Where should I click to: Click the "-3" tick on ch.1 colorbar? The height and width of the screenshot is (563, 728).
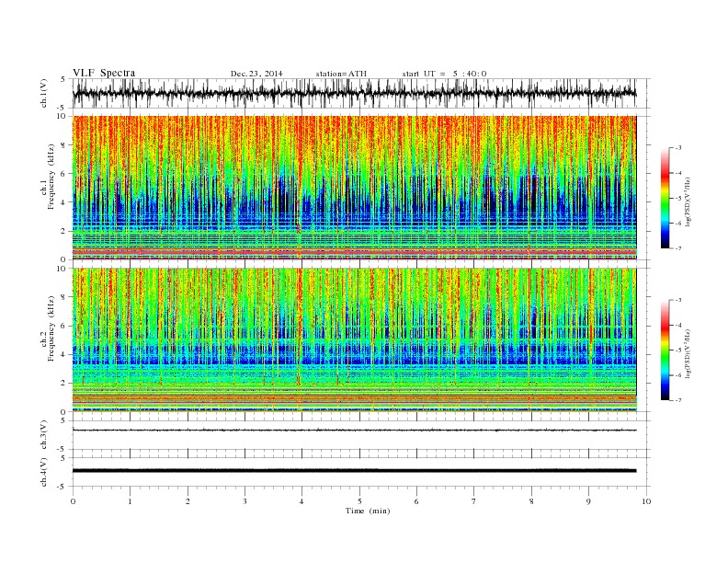678,148
